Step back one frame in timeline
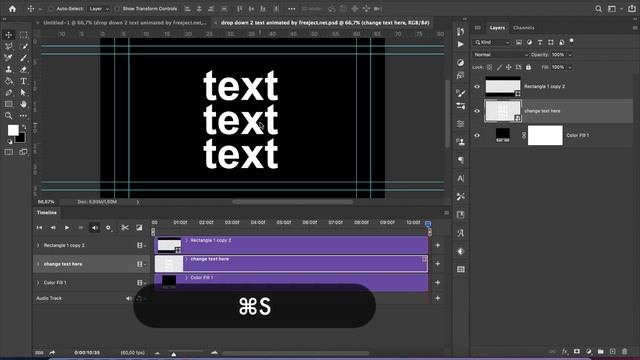This screenshot has height=360, width=640. click(x=53, y=228)
